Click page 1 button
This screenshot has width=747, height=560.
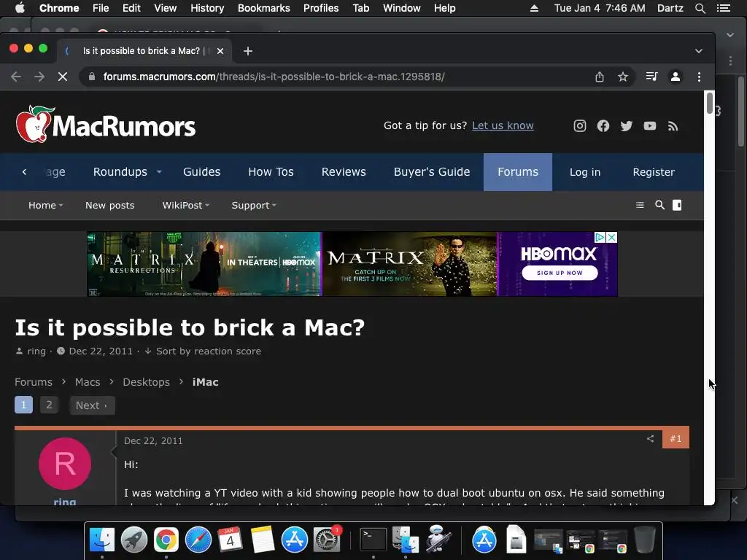pos(23,405)
